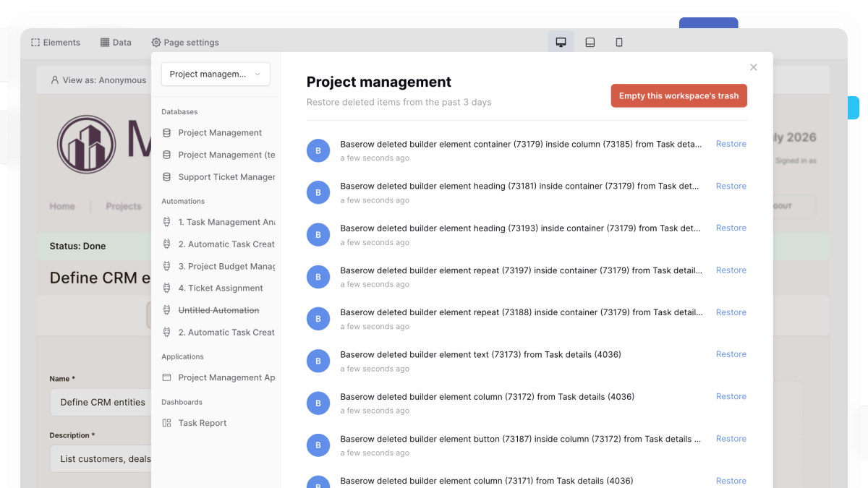Viewport: 868px width, 488px height.
Task: Click avatar of button (73187) trash row
Action: coord(318,445)
